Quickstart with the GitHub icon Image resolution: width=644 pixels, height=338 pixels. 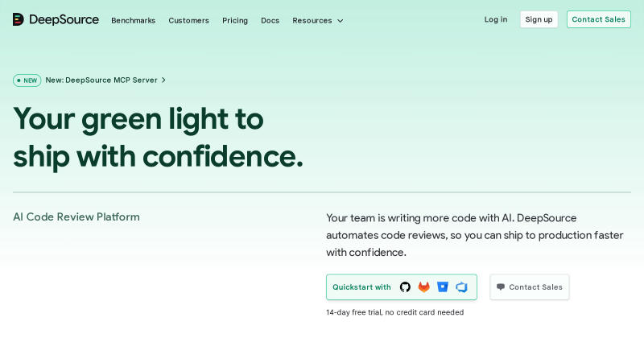[x=405, y=287]
